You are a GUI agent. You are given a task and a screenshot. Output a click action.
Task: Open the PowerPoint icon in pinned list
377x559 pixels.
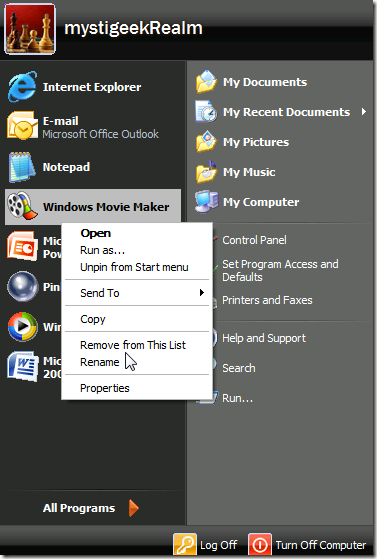pos(22,246)
